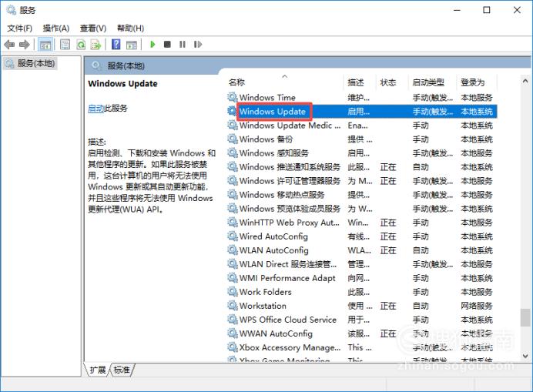The width and height of the screenshot is (533, 392).
Task: Click the Back arrow toolbar icon
Action: point(9,45)
